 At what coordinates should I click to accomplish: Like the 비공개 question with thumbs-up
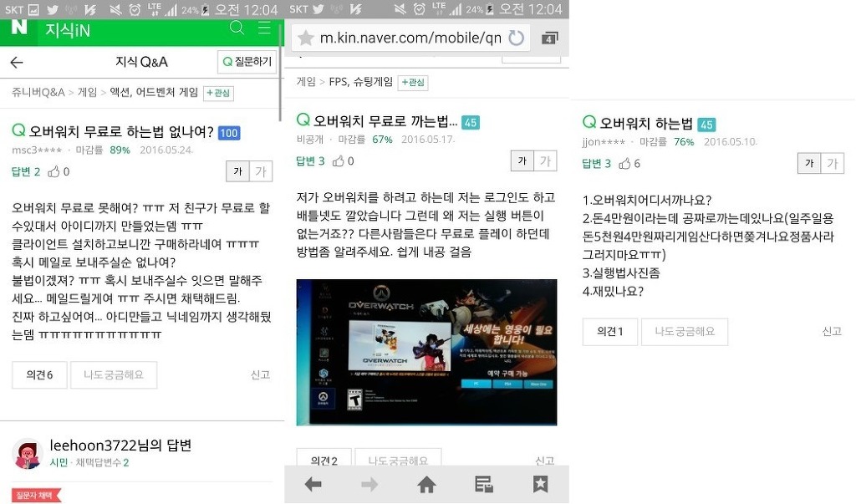tap(339, 161)
